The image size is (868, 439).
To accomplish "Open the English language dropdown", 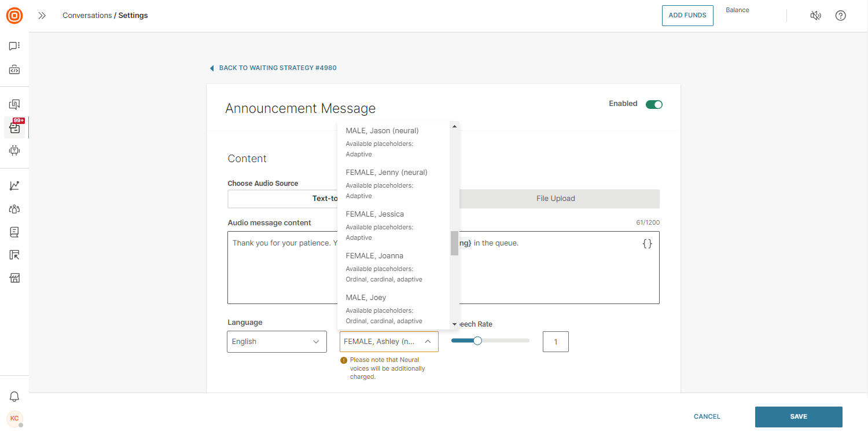I will (277, 342).
